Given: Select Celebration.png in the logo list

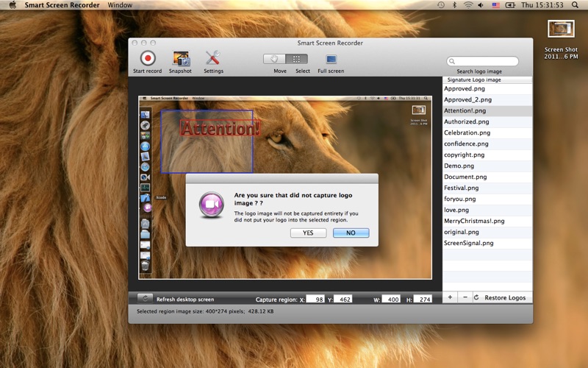Looking at the screenshot, I should pyautogui.click(x=467, y=132).
